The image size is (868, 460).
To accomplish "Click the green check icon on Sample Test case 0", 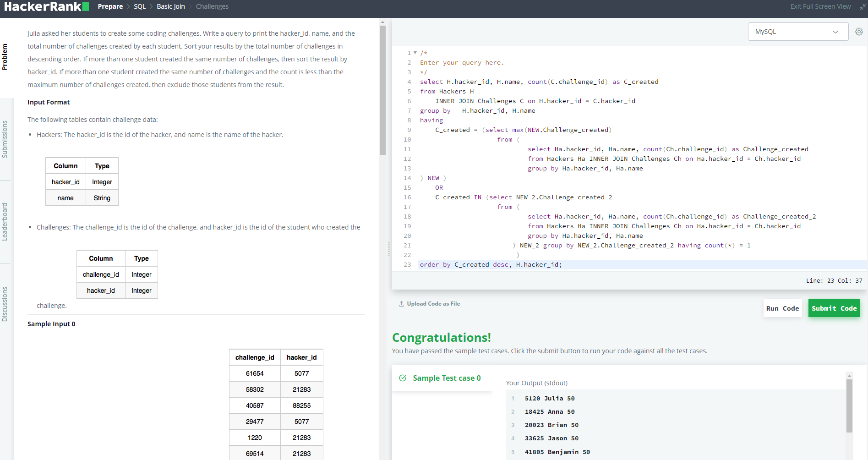I will coord(403,378).
